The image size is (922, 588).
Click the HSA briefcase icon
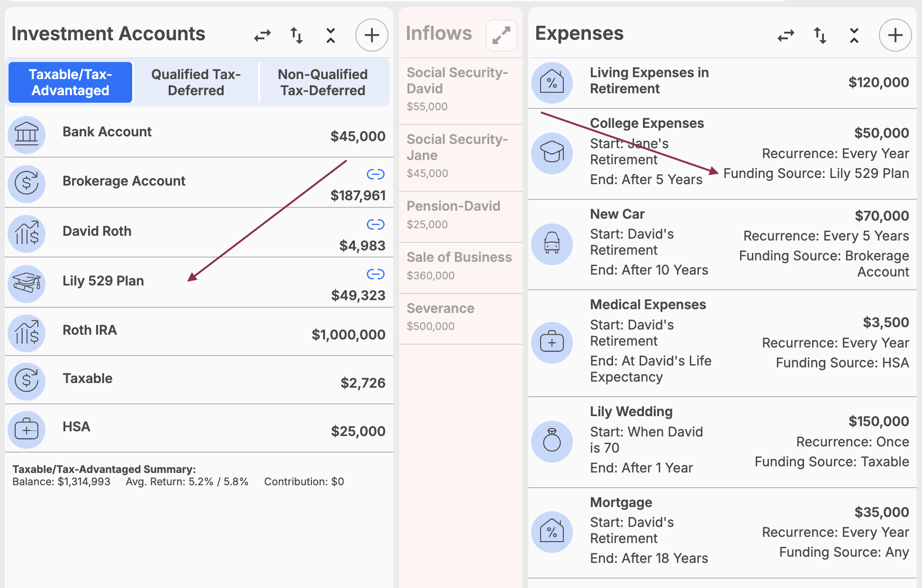27,429
